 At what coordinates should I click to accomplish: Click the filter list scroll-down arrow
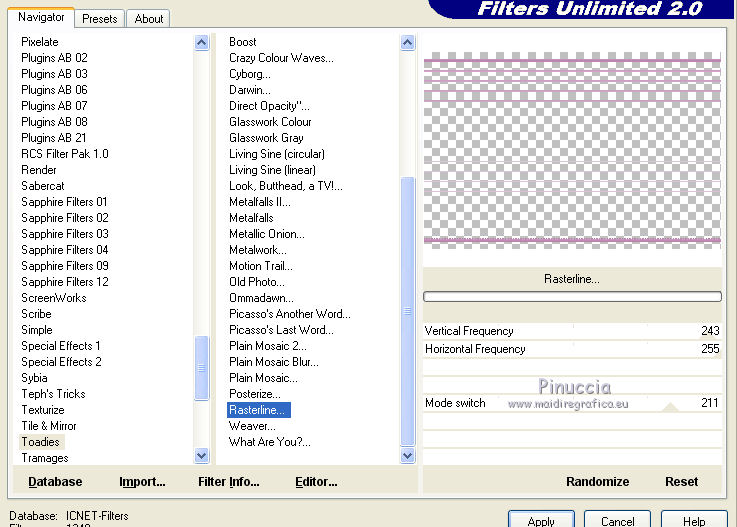click(x=408, y=455)
